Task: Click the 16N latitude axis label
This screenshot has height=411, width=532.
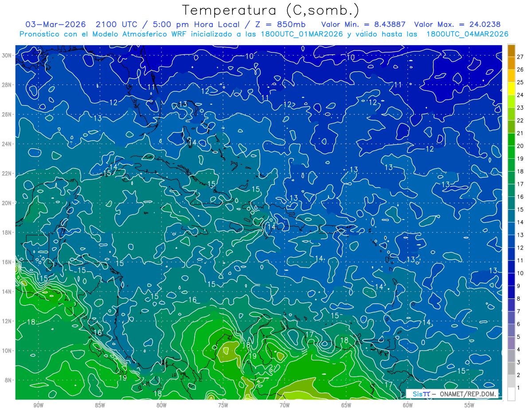Action: [7, 262]
